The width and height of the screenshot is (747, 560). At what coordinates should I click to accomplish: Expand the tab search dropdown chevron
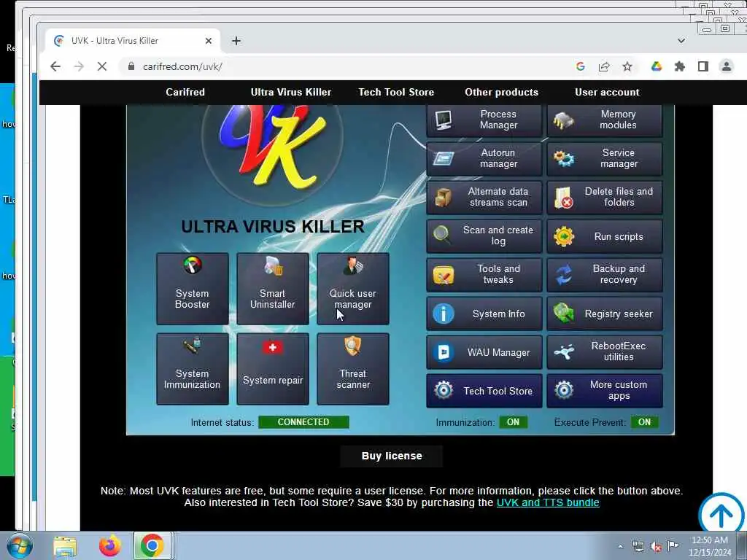[681, 41]
